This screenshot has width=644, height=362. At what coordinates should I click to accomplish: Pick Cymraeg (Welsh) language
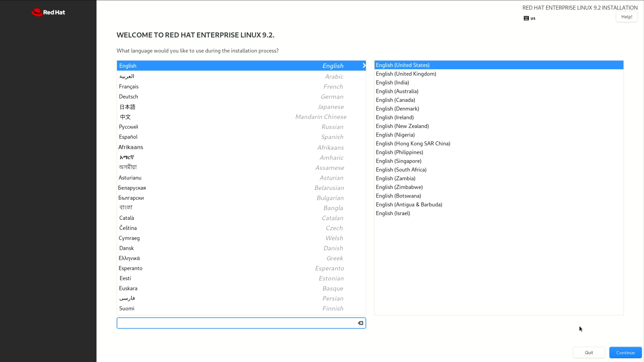(x=241, y=238)
